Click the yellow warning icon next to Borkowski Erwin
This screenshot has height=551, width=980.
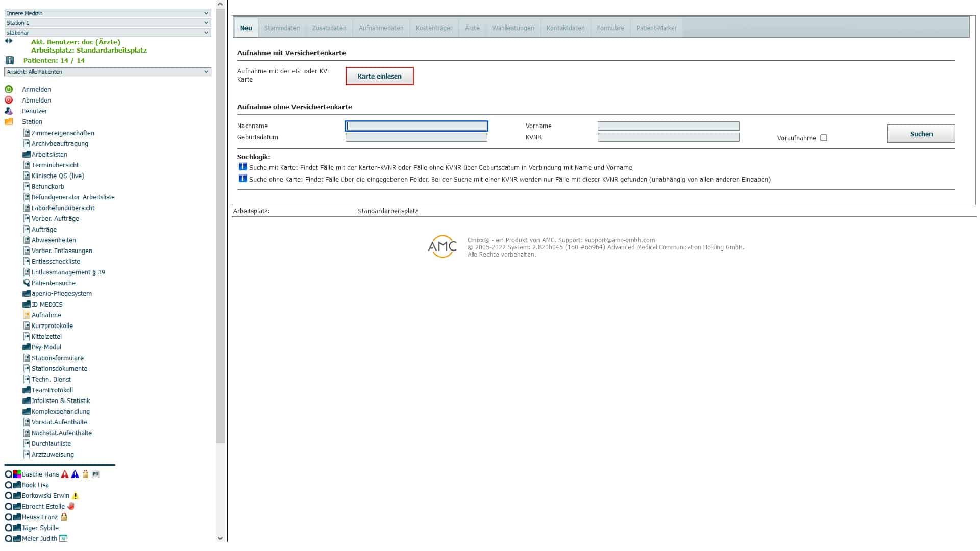[76, 496]
